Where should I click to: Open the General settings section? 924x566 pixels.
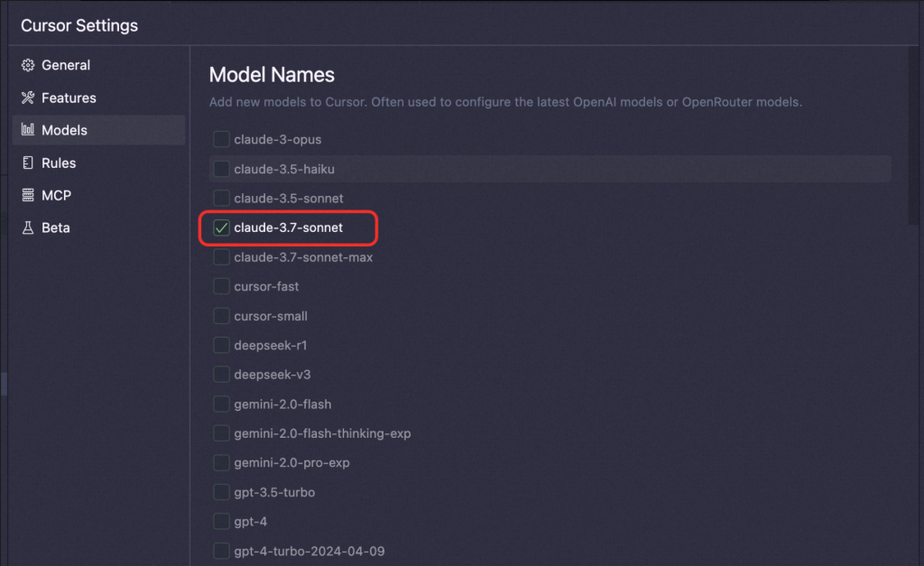pyautogui.click(x=98, y=65)
